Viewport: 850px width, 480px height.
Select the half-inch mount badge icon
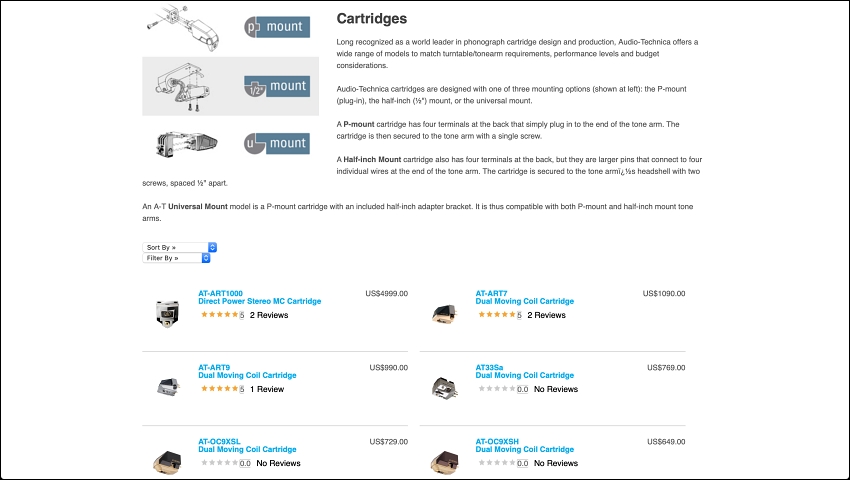[277, 86]
